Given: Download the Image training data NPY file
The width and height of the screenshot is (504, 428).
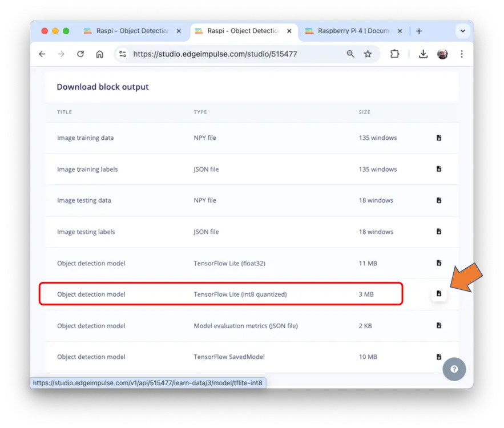Looking at the screenshot, I should [438, 138].
